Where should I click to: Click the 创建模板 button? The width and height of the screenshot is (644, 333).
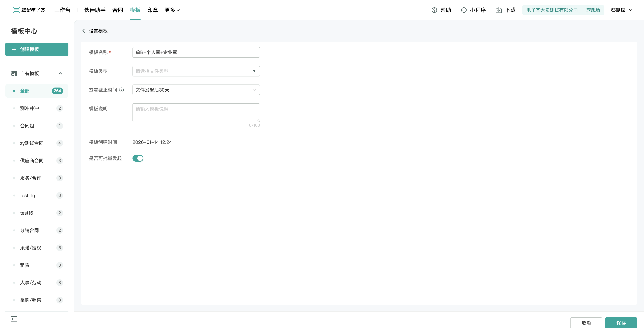click(x=37, y=49)
